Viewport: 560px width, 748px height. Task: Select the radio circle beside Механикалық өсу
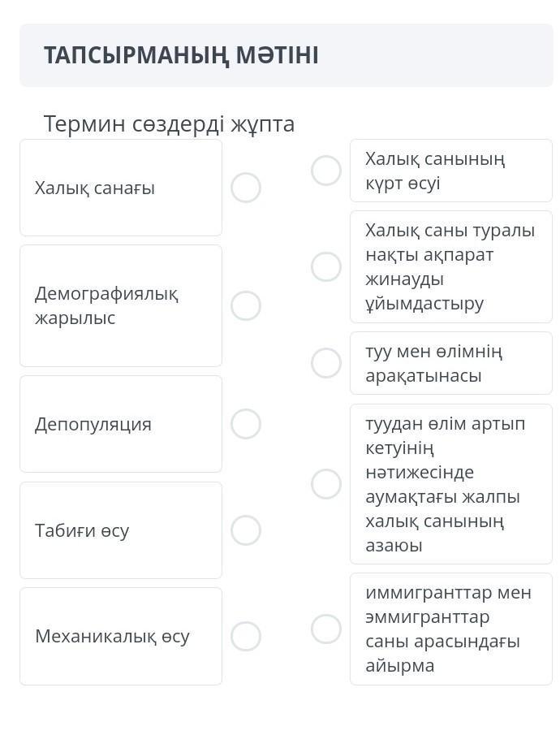point(245,636)
